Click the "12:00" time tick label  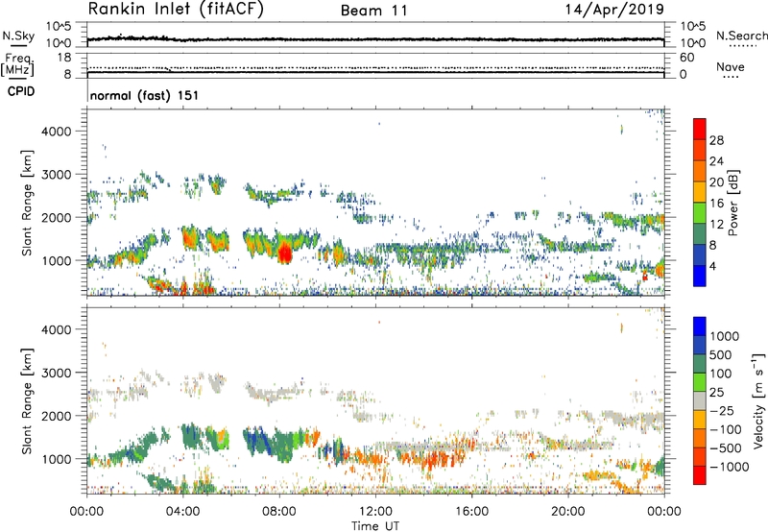(x=375, y=512)
